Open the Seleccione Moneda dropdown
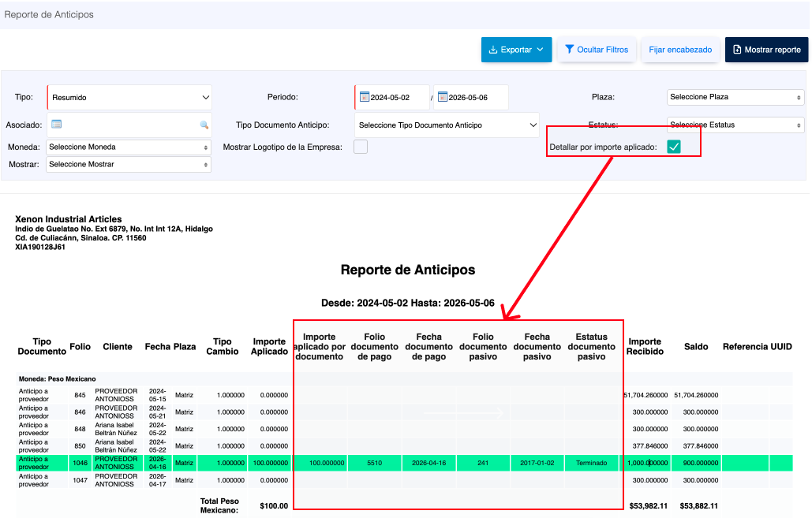The height and width of the screenshot is (518, 812). (129, 147)
